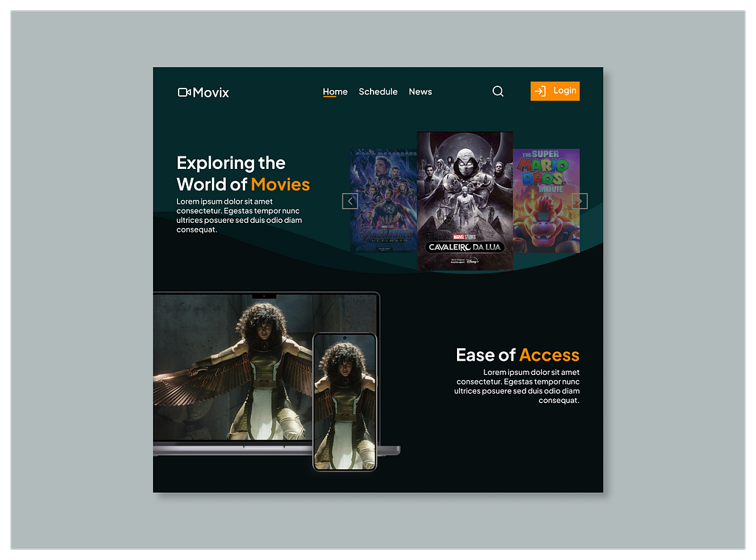Viewport: 756px width, 560px height.
Task: Go to previous poster with left chevron
Action: click(350, 201)
